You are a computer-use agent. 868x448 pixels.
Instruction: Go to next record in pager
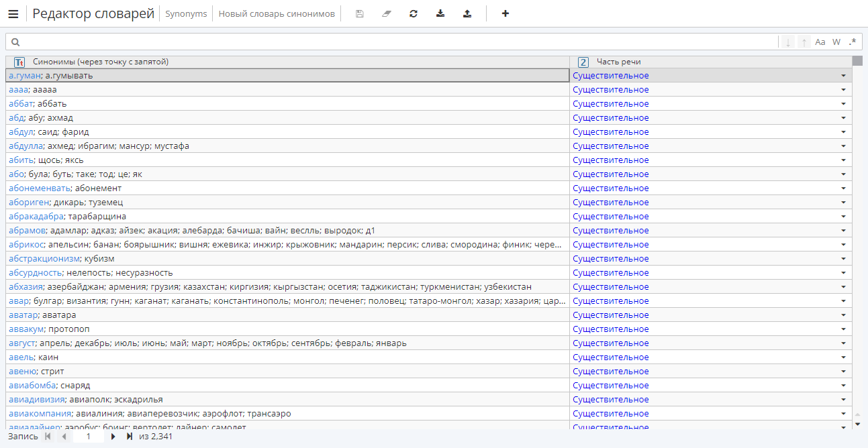[x=113, y=437]
